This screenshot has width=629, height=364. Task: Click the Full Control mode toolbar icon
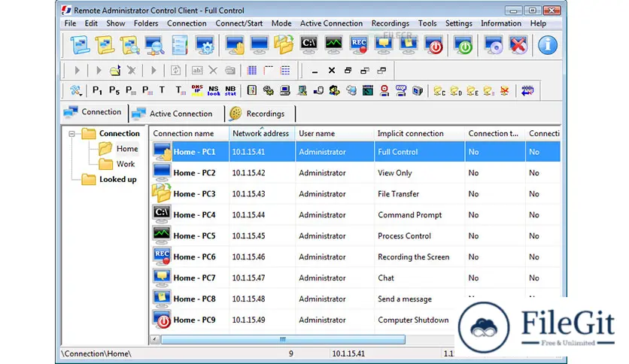[x=235, y=45]
